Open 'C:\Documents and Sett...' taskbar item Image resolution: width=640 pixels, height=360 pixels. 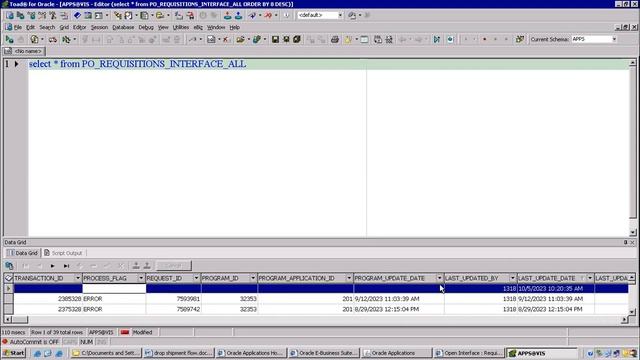[x=107, y=353]
